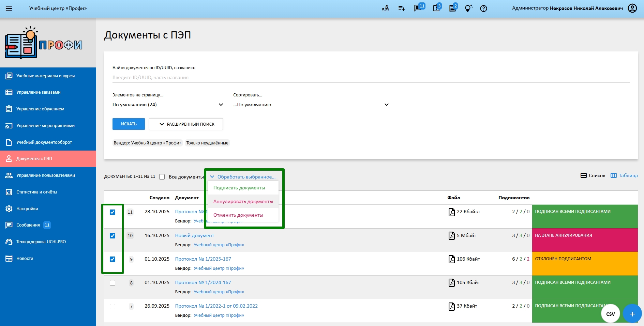Click the help question mark icon
Screen dimensions: 644x326
483,9
